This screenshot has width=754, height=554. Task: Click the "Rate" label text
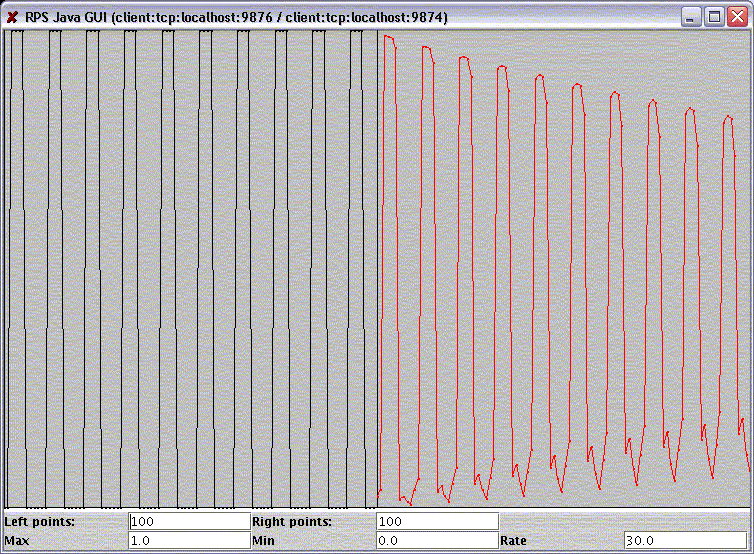[514, 540]
